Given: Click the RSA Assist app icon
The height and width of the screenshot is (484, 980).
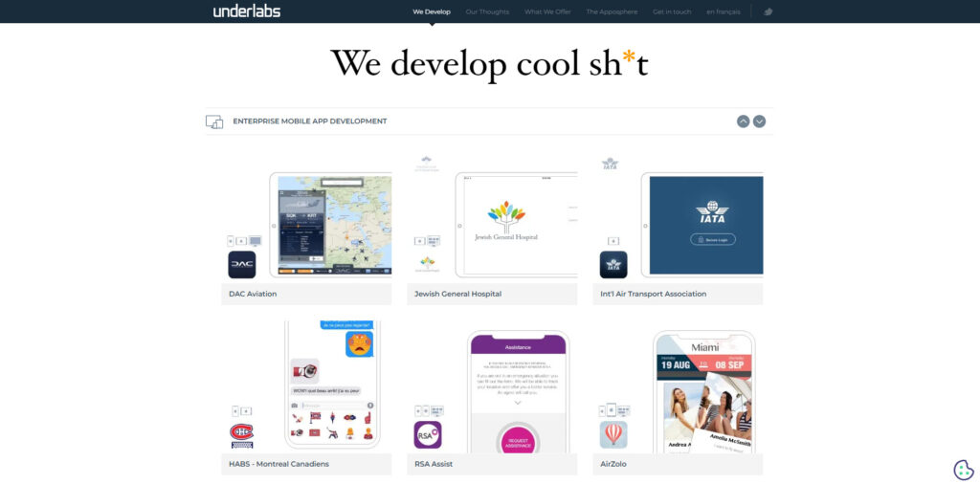Looking at the screenshot, I should (428, 434).
